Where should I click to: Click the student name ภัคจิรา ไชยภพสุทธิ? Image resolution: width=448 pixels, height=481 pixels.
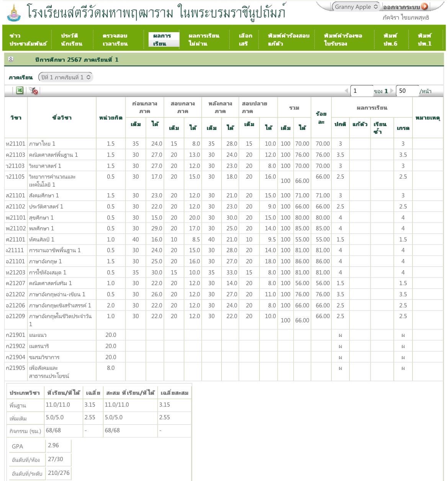pos(405,18)
